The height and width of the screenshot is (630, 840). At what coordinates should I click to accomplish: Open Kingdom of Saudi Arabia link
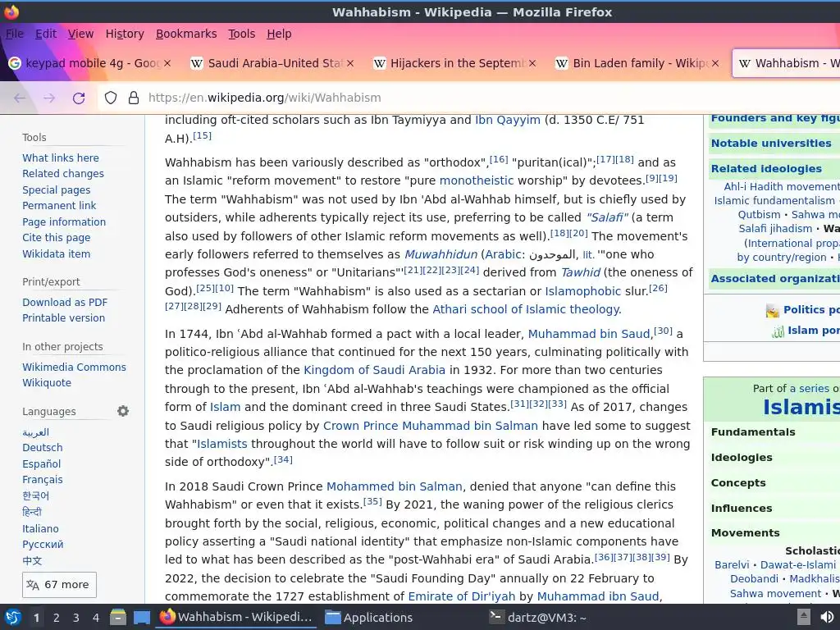pyautogui.click(x=374, y=370)
